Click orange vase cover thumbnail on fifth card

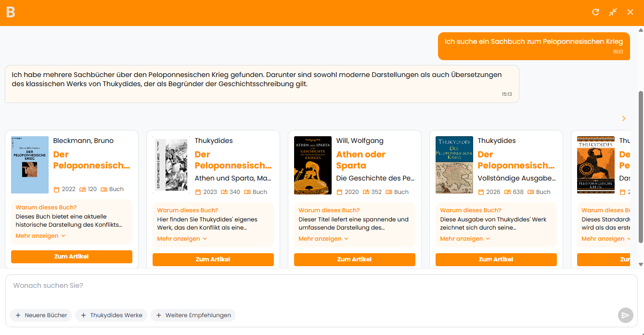coord(596,165)
